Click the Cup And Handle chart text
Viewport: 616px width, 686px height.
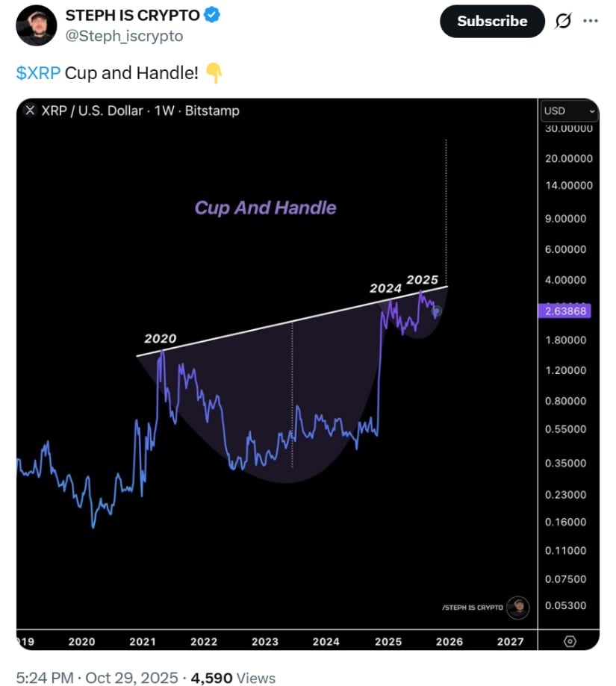point(265,208)
